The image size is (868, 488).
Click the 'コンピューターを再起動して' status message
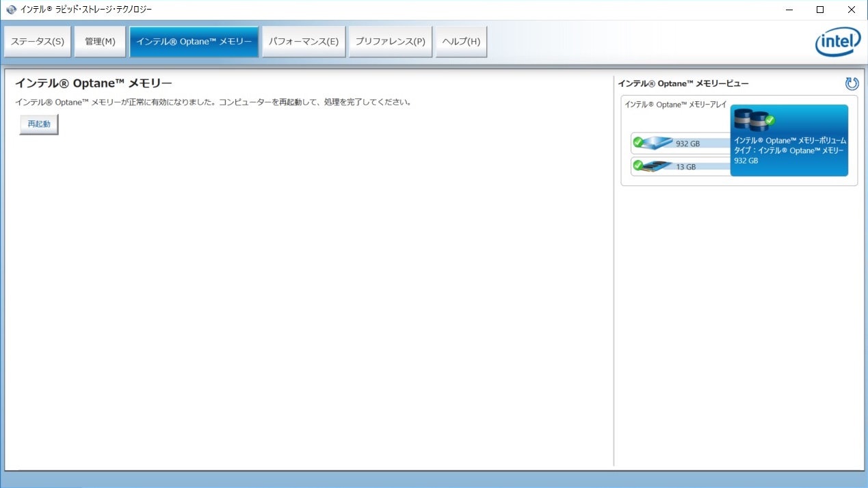pos(213,103)
